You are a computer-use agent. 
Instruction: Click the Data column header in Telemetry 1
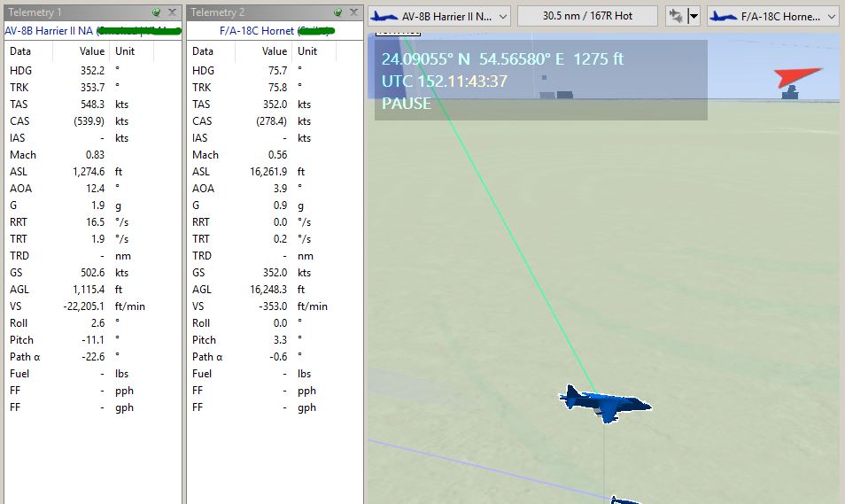(x=20, y=51)
